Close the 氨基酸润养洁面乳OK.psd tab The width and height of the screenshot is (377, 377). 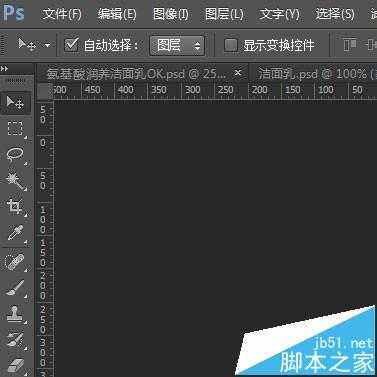coord(238,72)
